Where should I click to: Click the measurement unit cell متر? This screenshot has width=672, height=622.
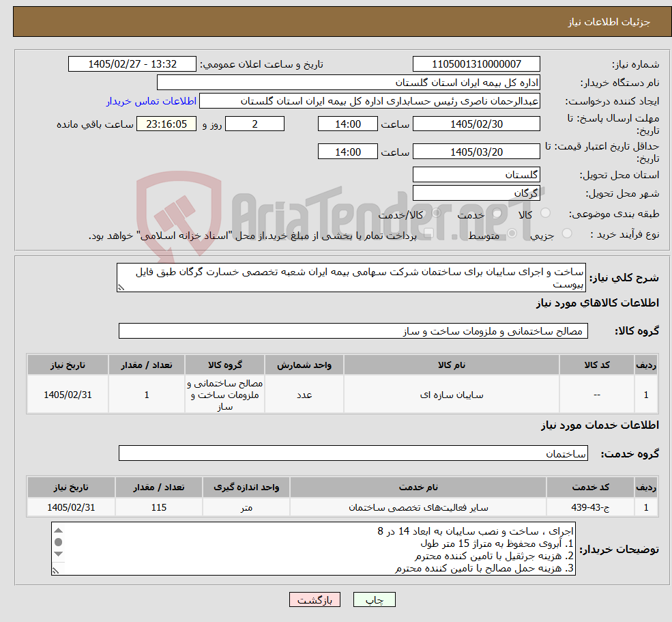(x=246, y=507)
